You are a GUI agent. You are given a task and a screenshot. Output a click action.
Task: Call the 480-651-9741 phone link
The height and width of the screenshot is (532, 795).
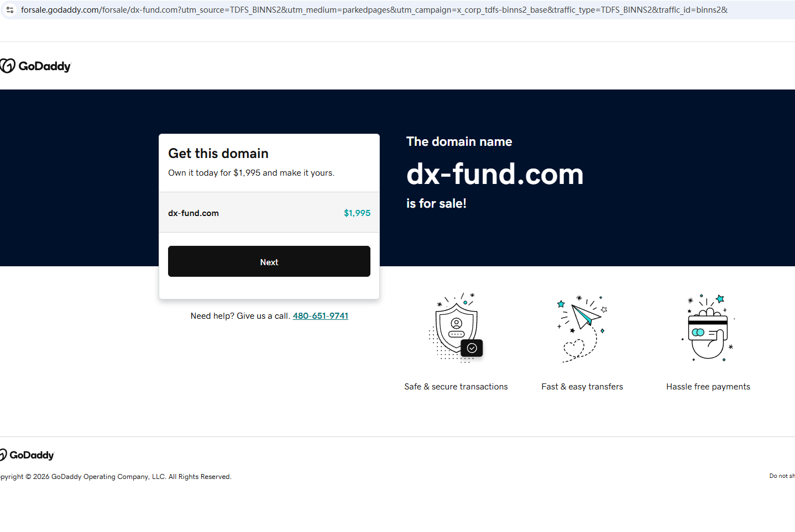[x=320, y=316]
